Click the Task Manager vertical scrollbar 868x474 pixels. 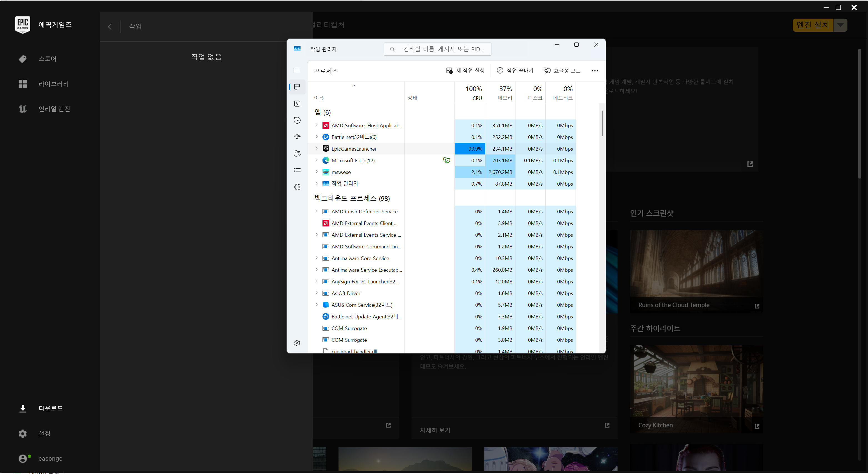pyautogui.click(x=602, y=123)
